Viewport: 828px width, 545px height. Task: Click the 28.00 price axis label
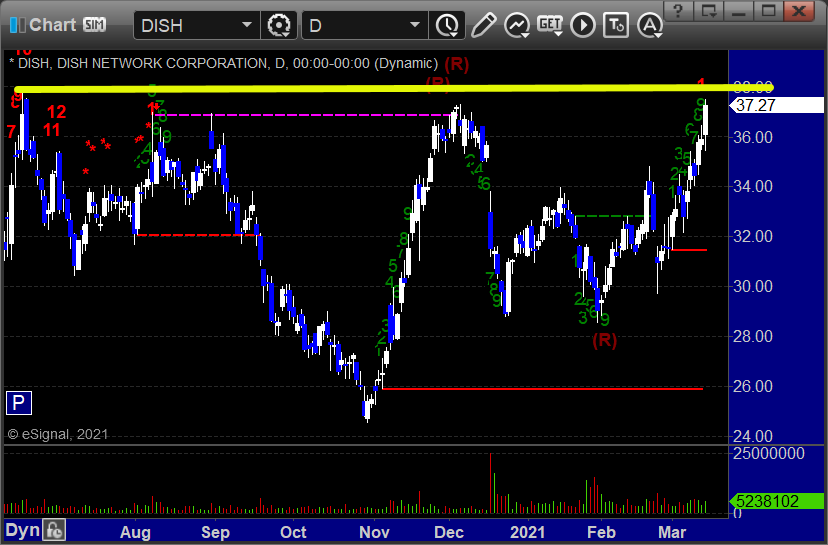point(753,336)
